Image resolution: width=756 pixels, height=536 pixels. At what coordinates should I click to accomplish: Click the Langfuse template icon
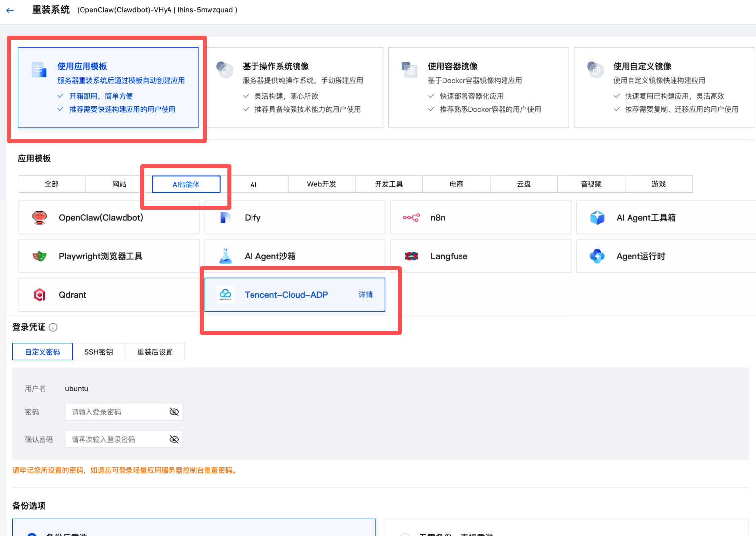coord(412,256)
